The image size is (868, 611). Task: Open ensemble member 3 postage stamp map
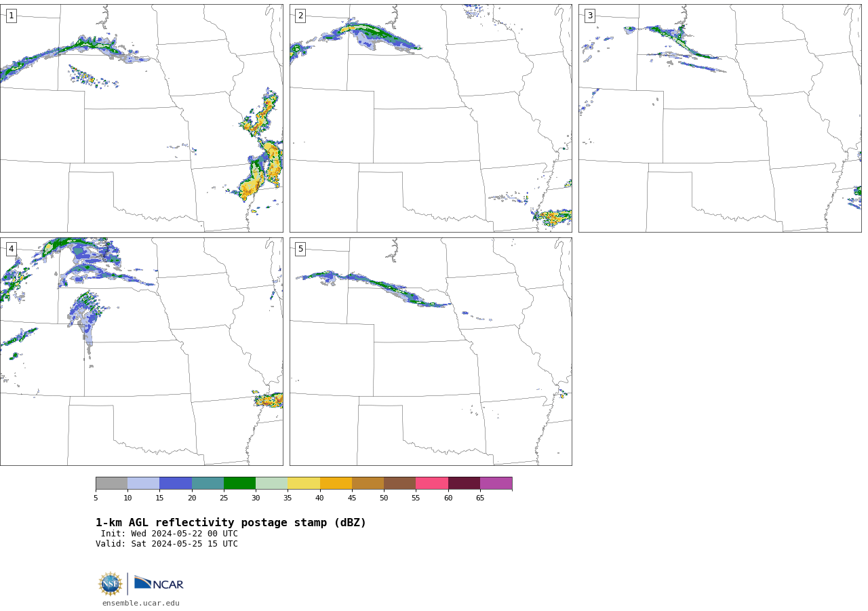click(720, 118)
